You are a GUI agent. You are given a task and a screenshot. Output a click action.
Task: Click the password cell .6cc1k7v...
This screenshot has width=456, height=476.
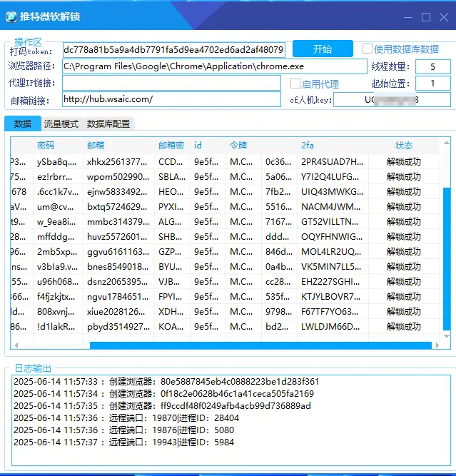58,192
